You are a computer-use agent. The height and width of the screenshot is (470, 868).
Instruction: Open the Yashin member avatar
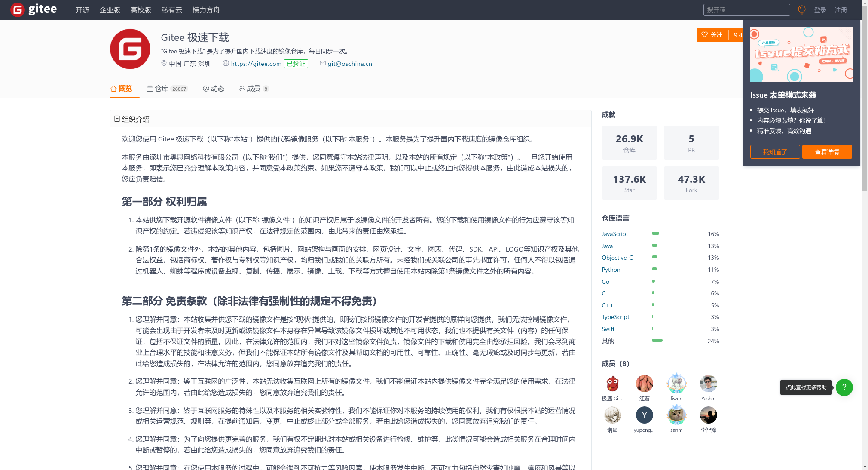point(708,384)
